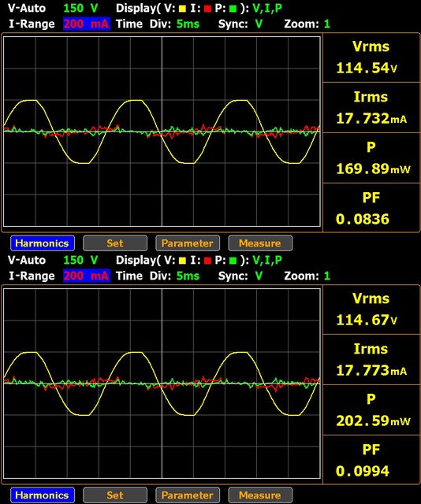Select the 200 mA I-Range field in the top panel
The width and height of the screenshot is (421, 504).
point(87,24)
